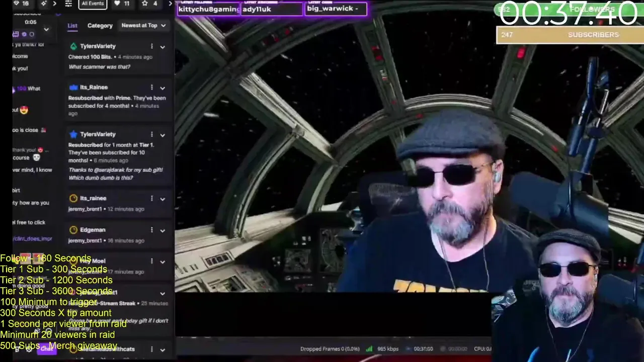Open the Newest at Top sort dropdown
The width and height of the screenshot is (644, 362).
tap(143, 25)
